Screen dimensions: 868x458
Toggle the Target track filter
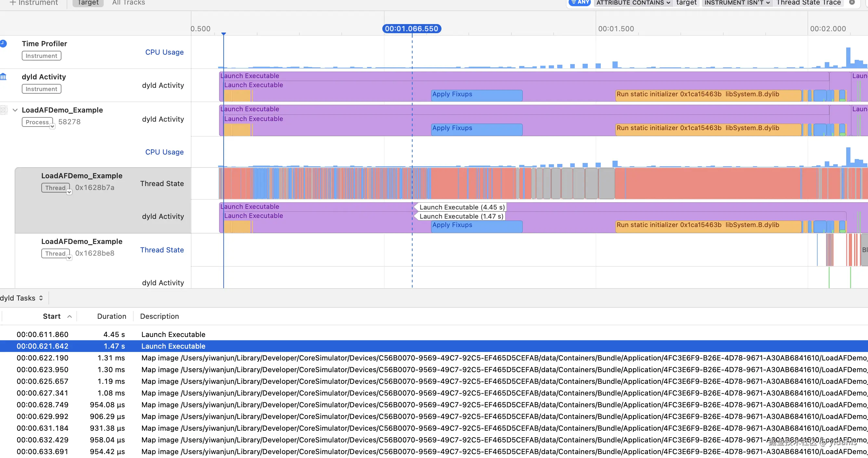tap(87, 3)
